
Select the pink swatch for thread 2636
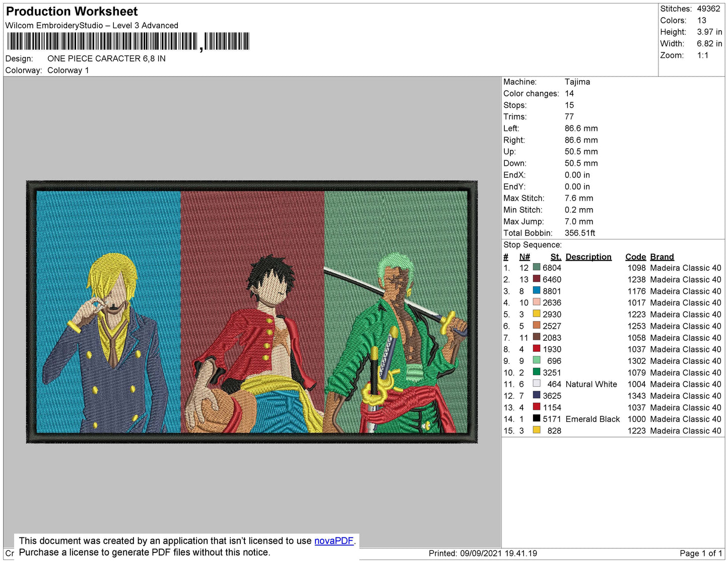537,302
